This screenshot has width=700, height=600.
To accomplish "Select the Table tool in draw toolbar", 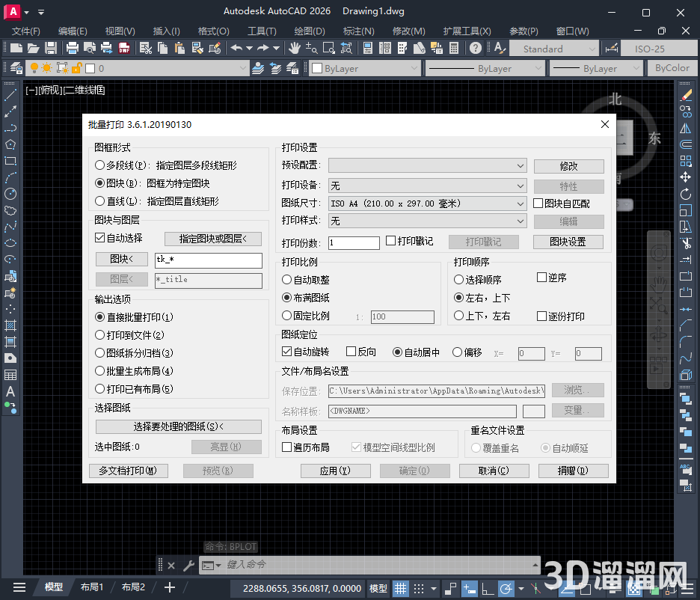I will (x=10, y=375).
